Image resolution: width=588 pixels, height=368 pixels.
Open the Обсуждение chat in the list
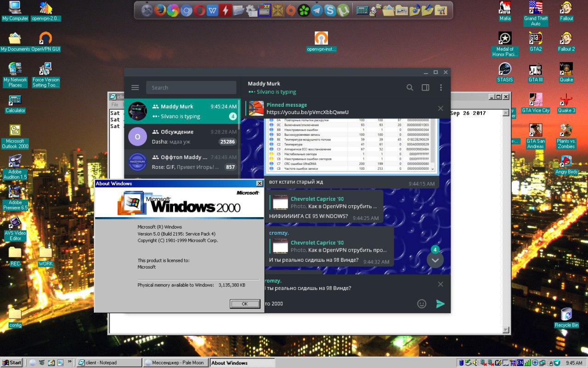point(182,137)
